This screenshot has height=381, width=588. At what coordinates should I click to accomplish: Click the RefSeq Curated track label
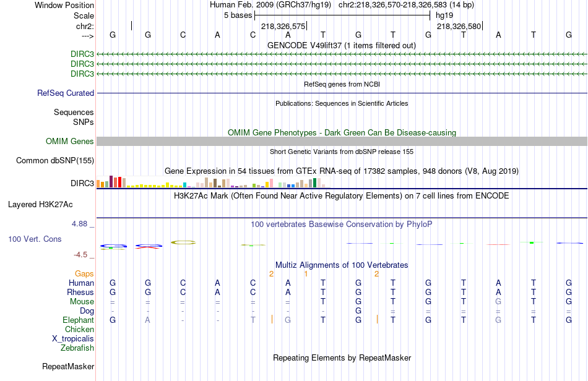(x=66, y=93)
